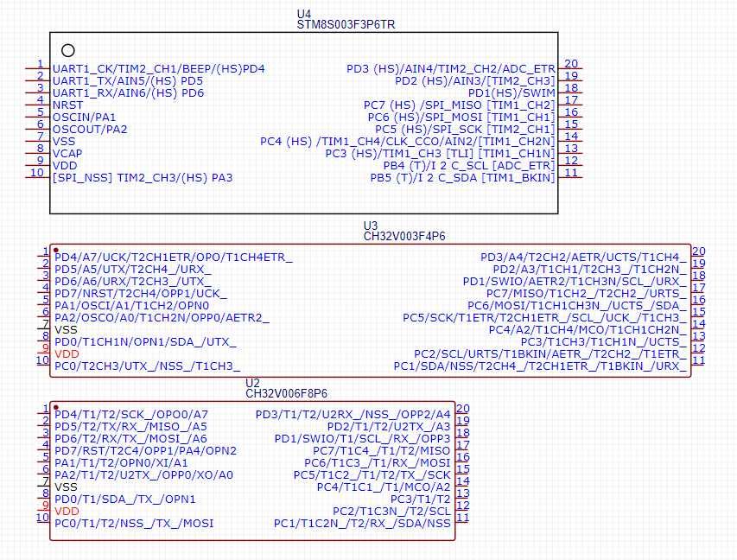Select PC5 (HS)/SPI_SCK [TIM2_CH1] label
The image size is (737, 560).
465,130
